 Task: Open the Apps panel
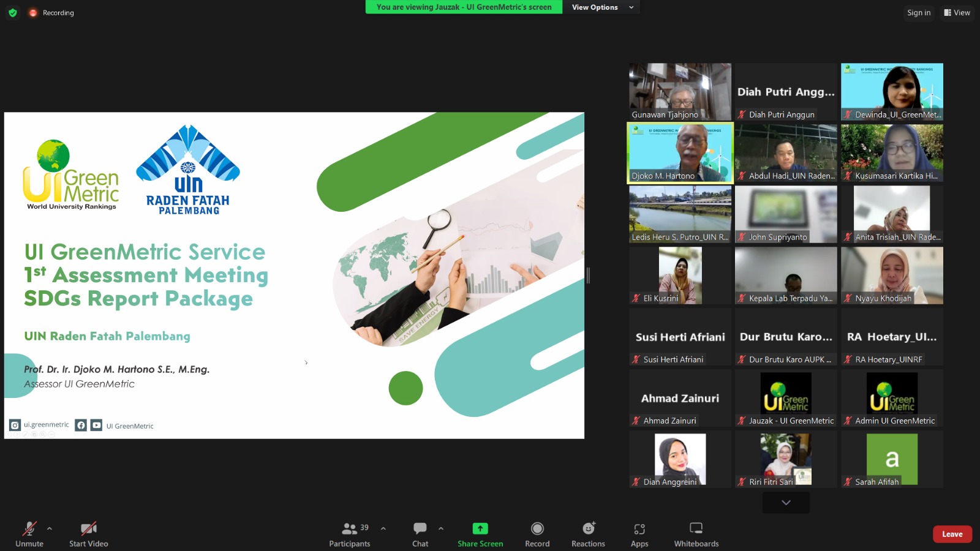coord(639,534)
